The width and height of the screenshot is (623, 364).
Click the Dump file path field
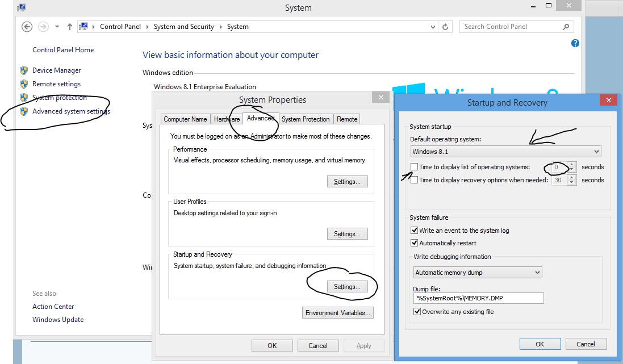[478, 298]
